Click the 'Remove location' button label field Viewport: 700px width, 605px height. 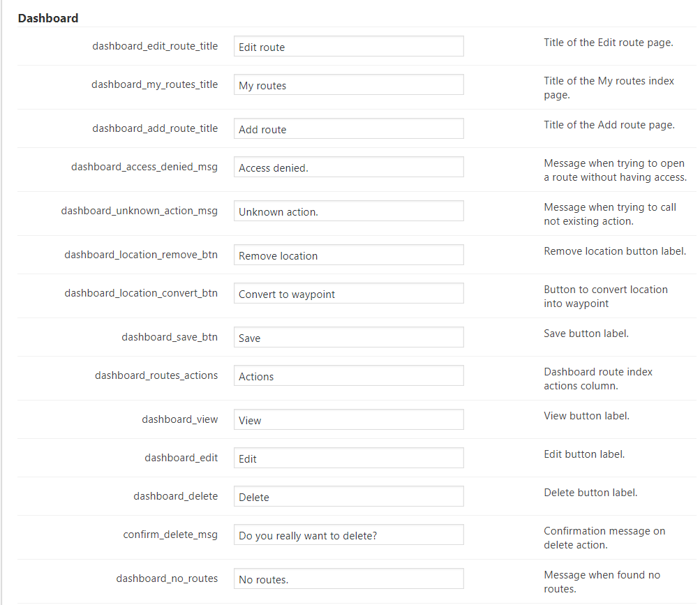pos(348,255)
